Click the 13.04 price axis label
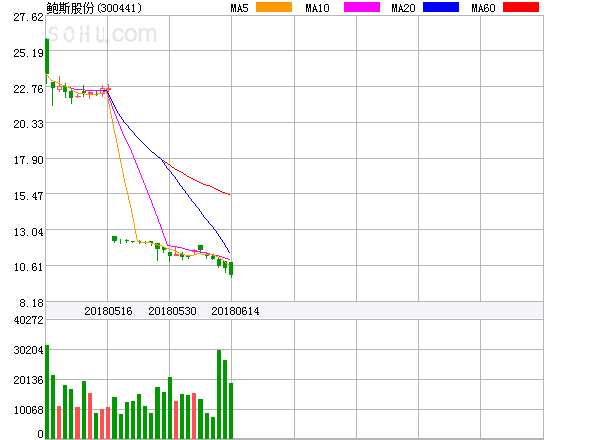The image size is (600, 440). coord(29,232)
